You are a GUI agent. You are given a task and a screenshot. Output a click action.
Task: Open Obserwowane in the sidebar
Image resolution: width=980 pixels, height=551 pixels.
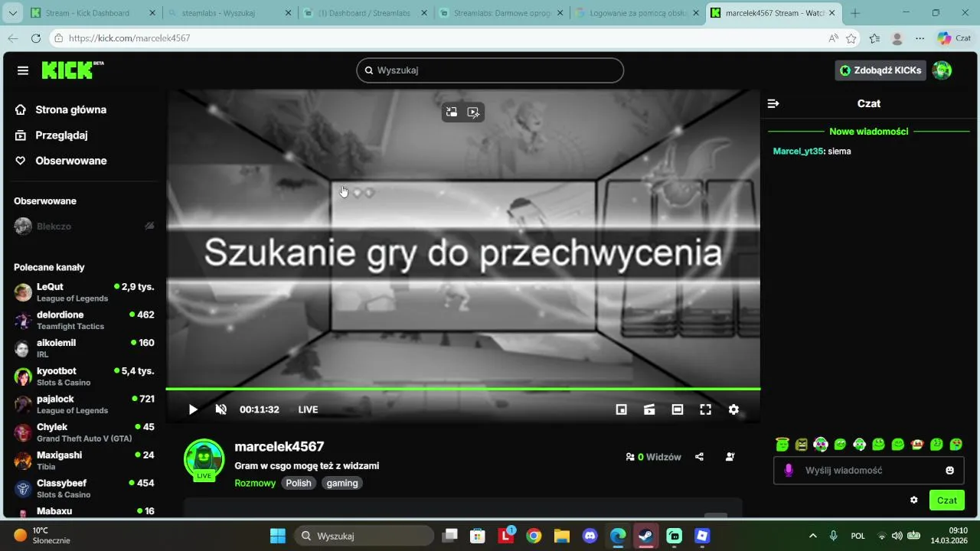tap(61, 161)
